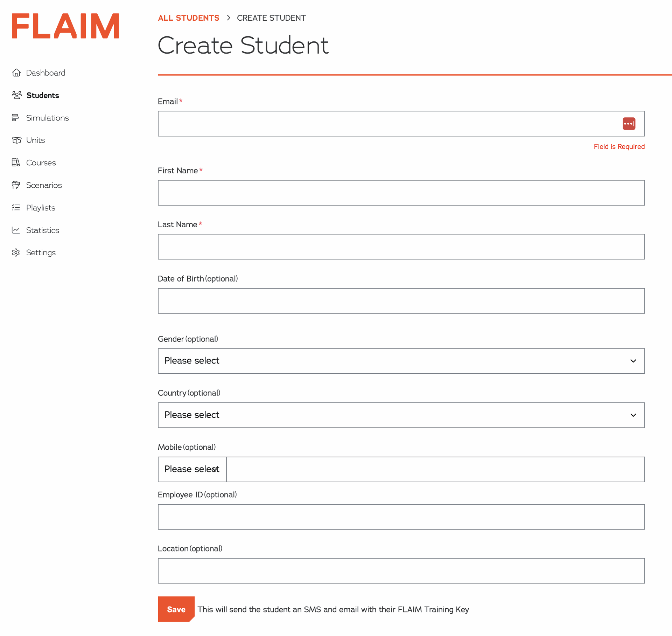Screen dimensions: 672x636
Task: Focus the First Name input field
Action: pos(401,193)
